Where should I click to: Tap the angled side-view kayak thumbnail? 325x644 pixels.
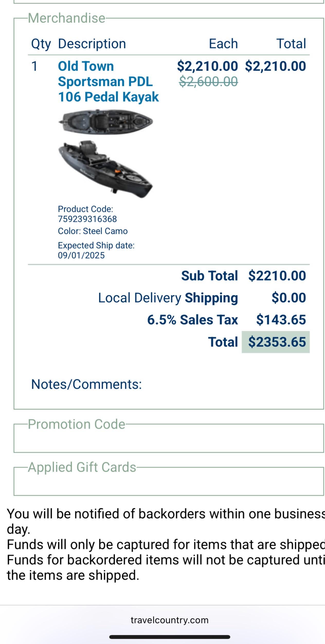pyautogui.click(x=106, y=169)
